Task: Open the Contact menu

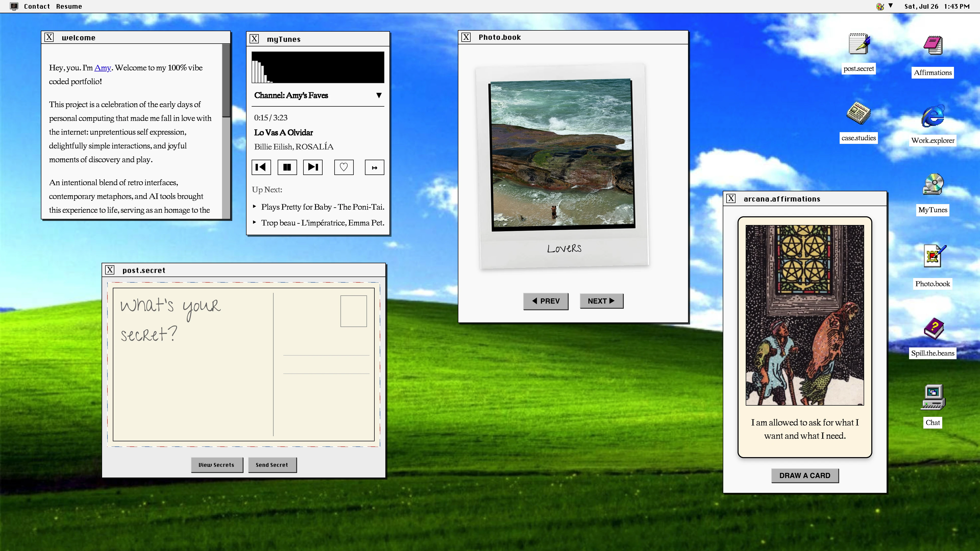Action: [x=37, y=6]
